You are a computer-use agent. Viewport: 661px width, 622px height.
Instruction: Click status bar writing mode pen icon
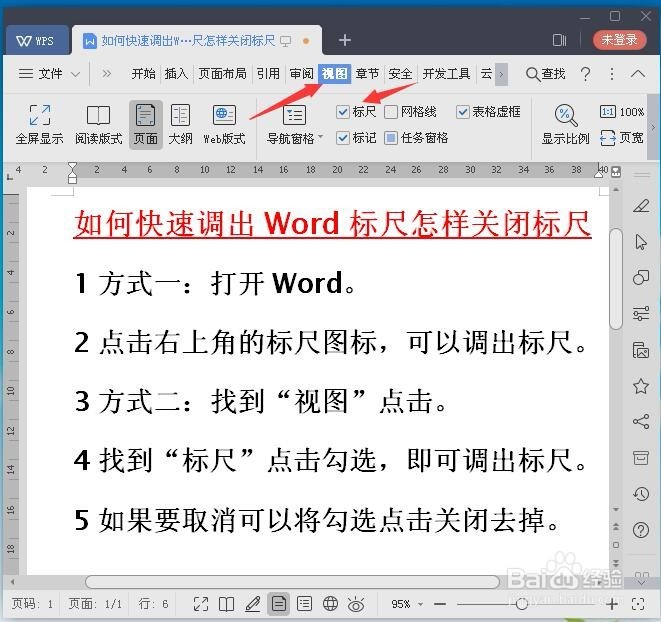(253, 604)
